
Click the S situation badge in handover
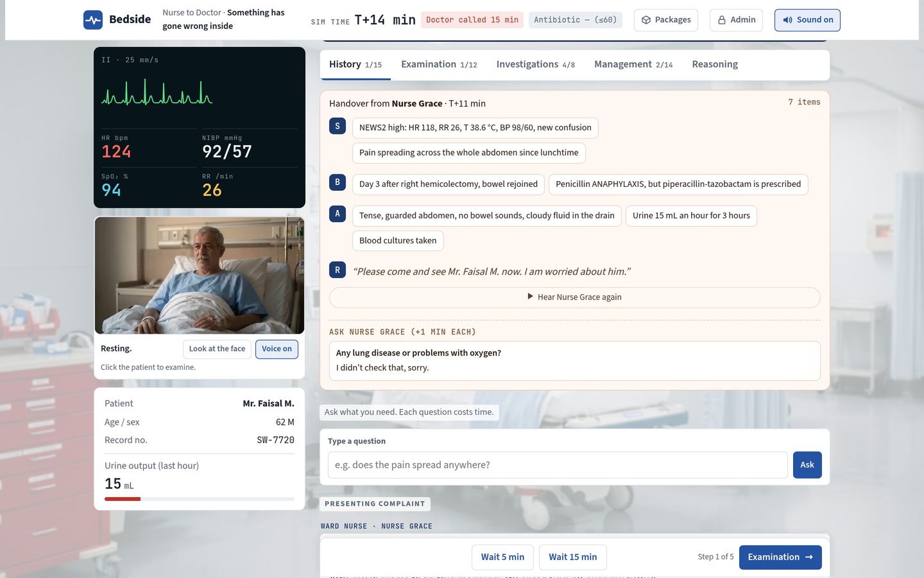(338, 126)
